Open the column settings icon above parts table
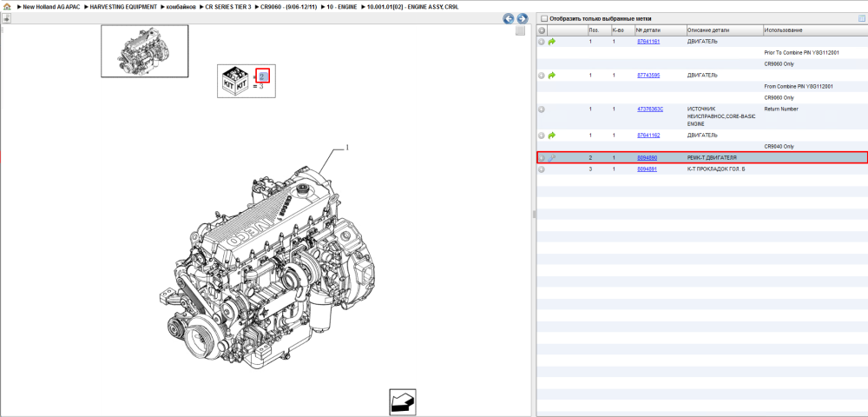 (861, 18)
